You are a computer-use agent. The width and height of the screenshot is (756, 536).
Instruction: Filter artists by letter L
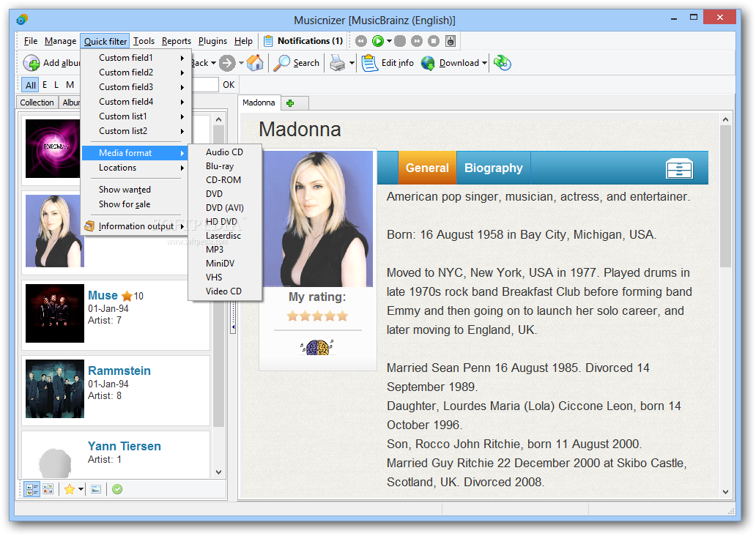[56, 85]
